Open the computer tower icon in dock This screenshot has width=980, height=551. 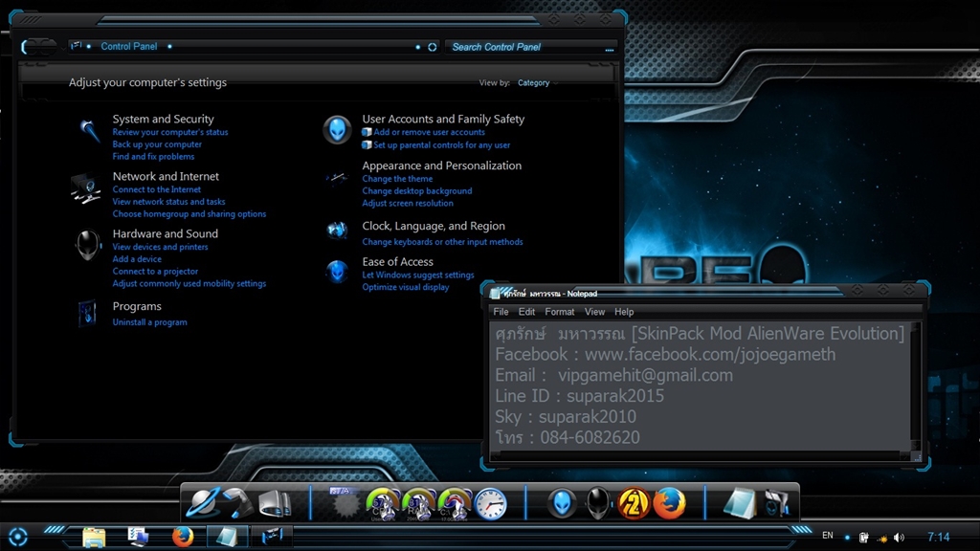[275, 504]
